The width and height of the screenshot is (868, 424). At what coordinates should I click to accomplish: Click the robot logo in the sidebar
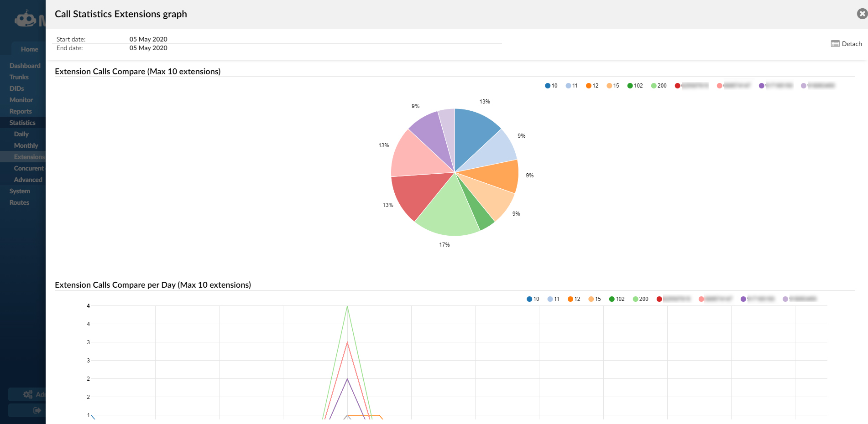tap(26, 19)
